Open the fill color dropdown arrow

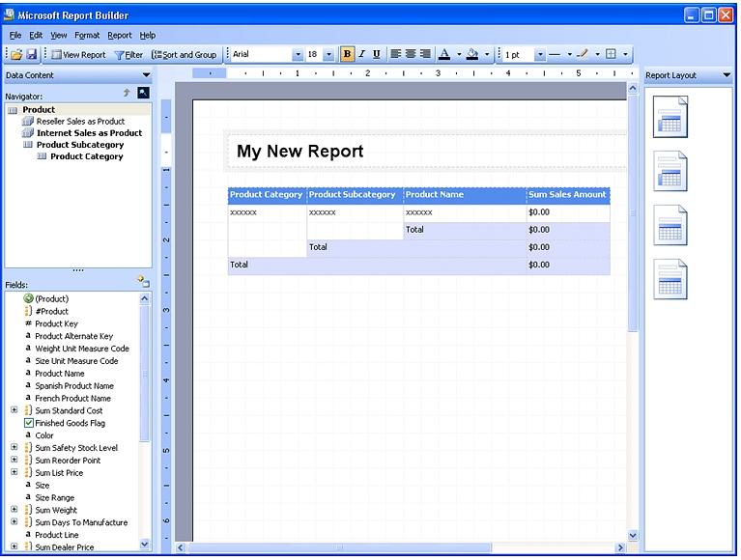pyautogui.click(x=487, y=55)
